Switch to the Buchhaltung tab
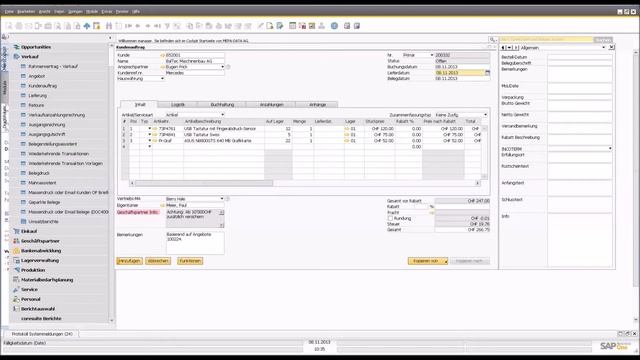The height and width of the screenshot is (360, 640). (x=222, y=105)
